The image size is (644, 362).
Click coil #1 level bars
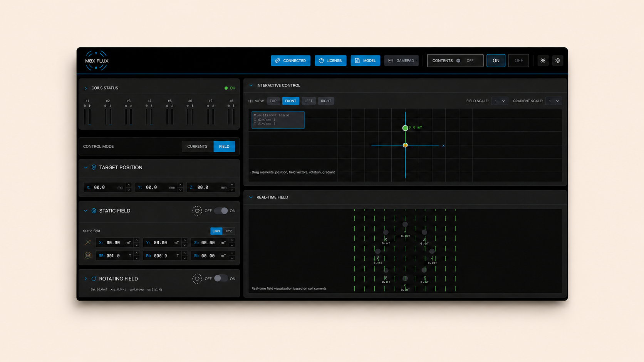tap(87, 117)
